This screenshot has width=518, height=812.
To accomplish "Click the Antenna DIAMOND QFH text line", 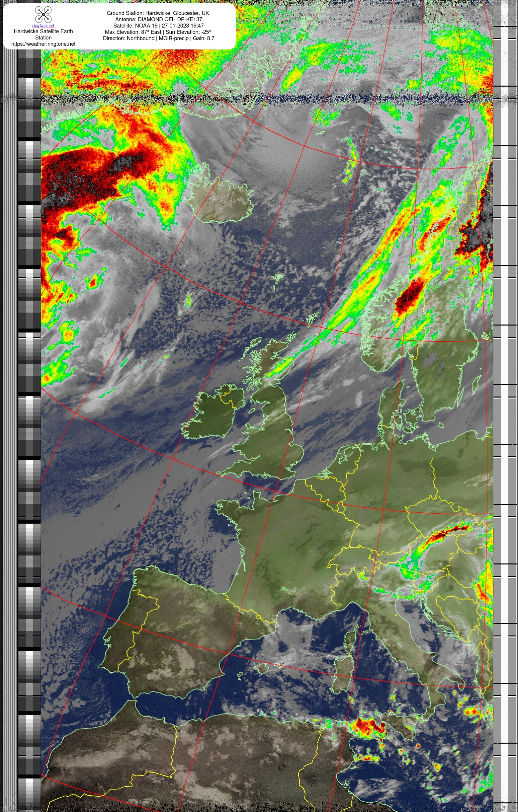I will tap(159, 19).
